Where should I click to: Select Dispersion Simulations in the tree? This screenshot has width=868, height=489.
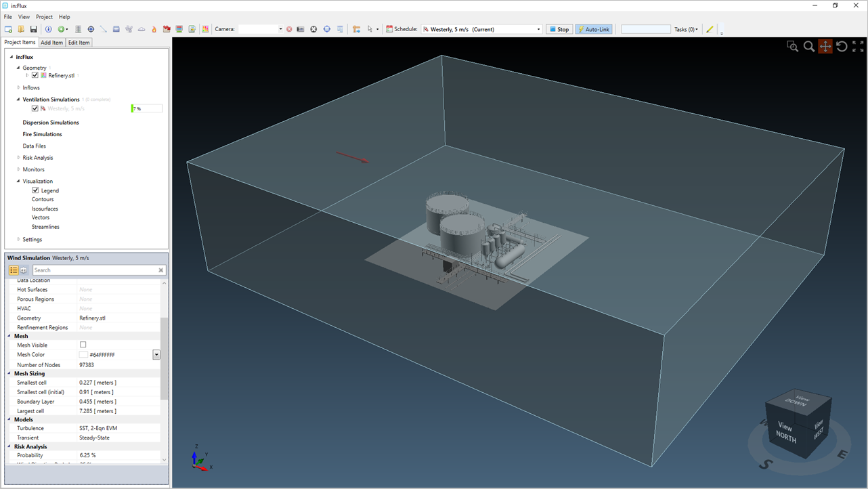pyautogui.click(x=51, y=123)
